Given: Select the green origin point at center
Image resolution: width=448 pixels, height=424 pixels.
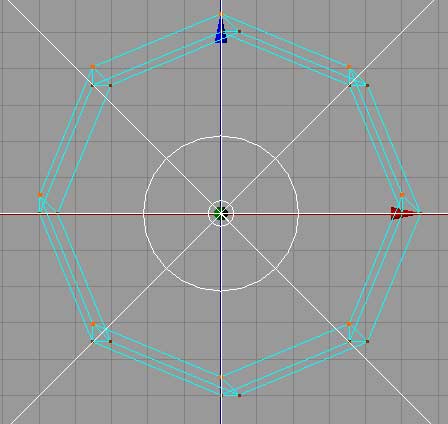Looking at the screenshot, I should (x=221, y=213).
